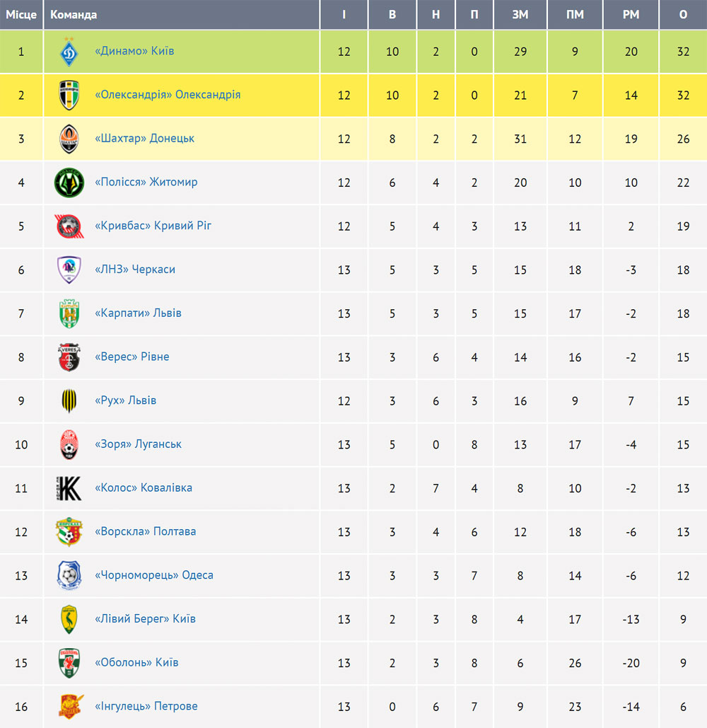The height and width of the screenshot is (728, 707).
Task: Open the «Верес» Рівне team page
Action: (x=132, y=357)
